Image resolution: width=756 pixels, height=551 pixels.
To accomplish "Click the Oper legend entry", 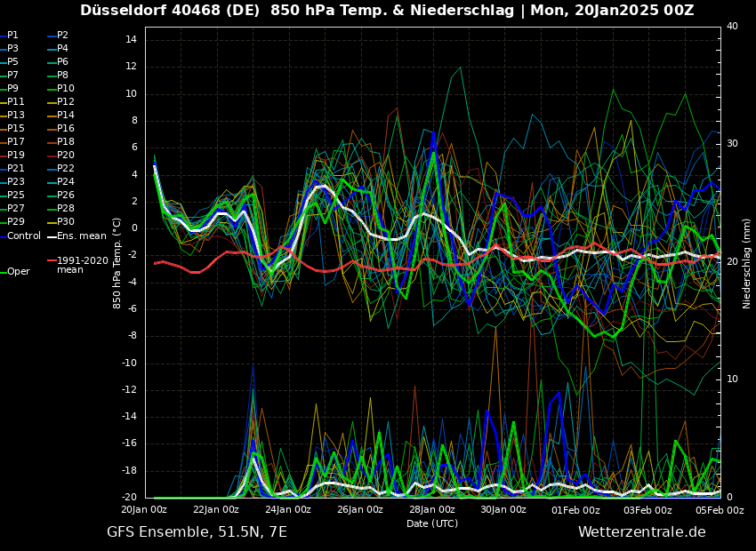I will (x=18, y=272).
